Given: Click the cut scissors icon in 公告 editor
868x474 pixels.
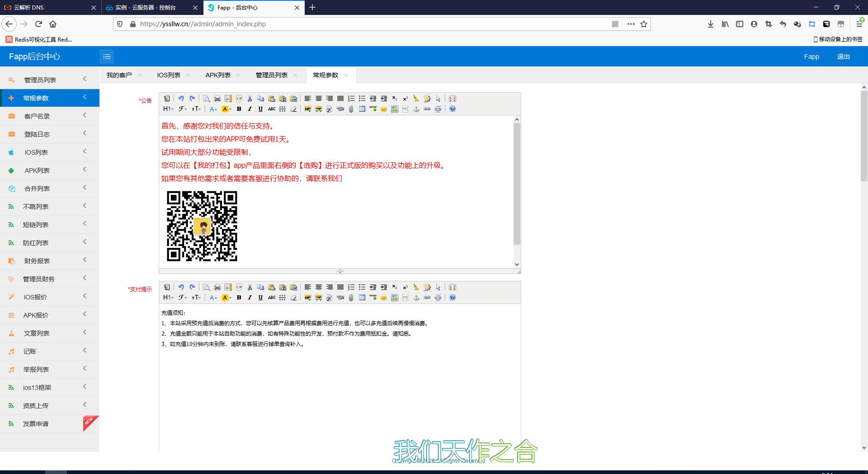Looking at the screenshot, I should click(x=250, y=99).
